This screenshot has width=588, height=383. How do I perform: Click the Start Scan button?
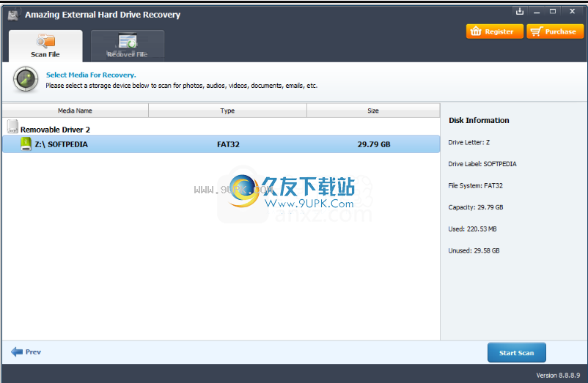point(516,353)
